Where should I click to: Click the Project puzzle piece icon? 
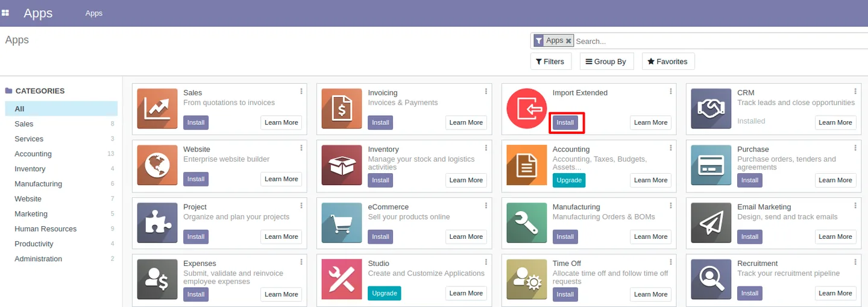point(157,223)
